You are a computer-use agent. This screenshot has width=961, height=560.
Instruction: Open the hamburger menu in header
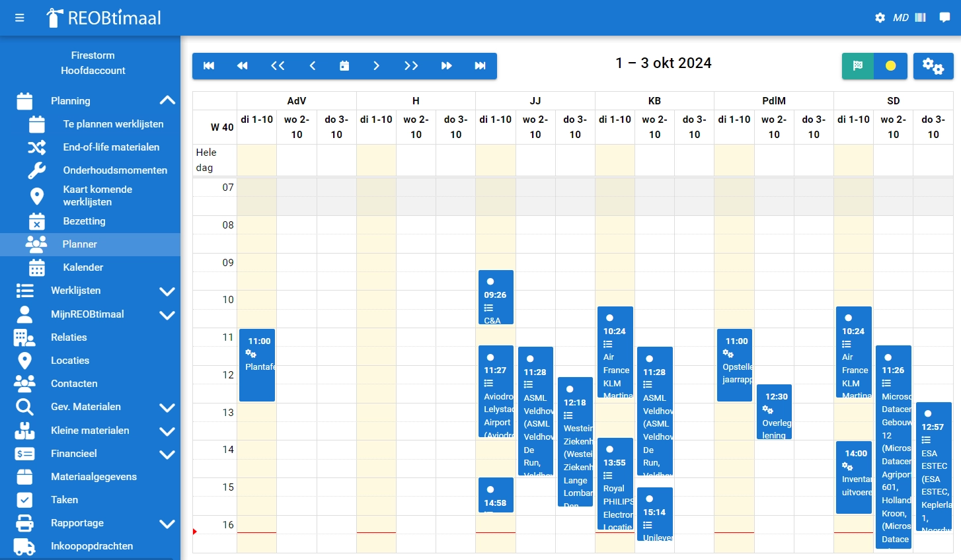point(19,18)
